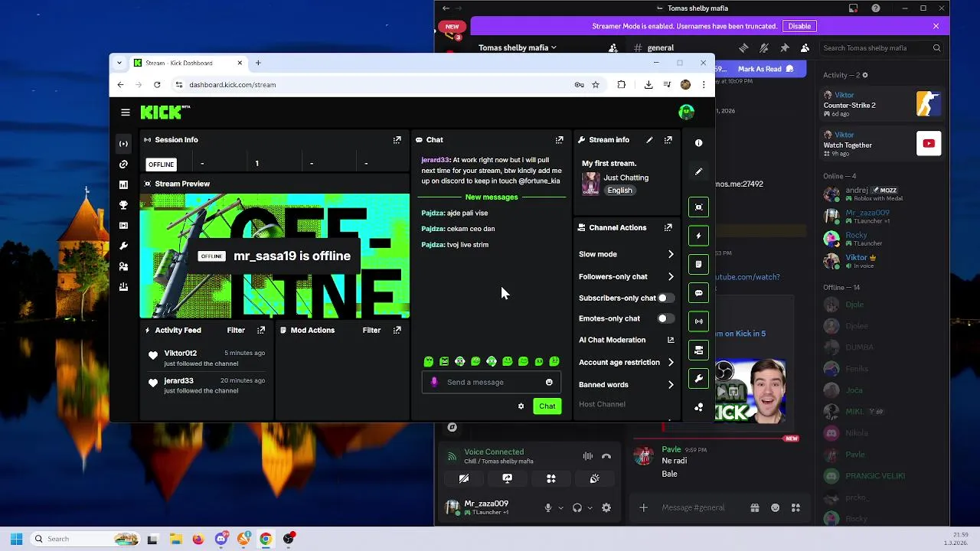
Task: Pop out the Stream info panel
Action: tap(668, 140)
